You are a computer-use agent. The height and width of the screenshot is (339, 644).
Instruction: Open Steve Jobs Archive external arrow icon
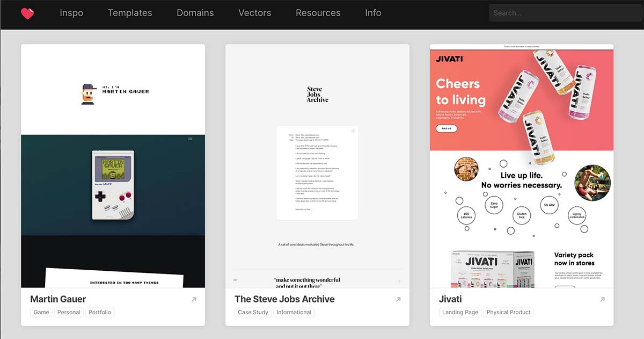398,300
